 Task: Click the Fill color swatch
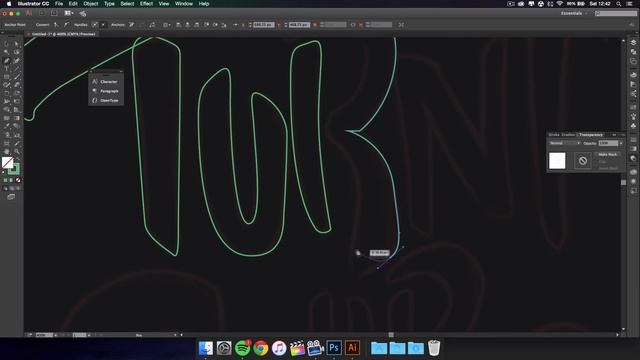(x=7, y=162)
